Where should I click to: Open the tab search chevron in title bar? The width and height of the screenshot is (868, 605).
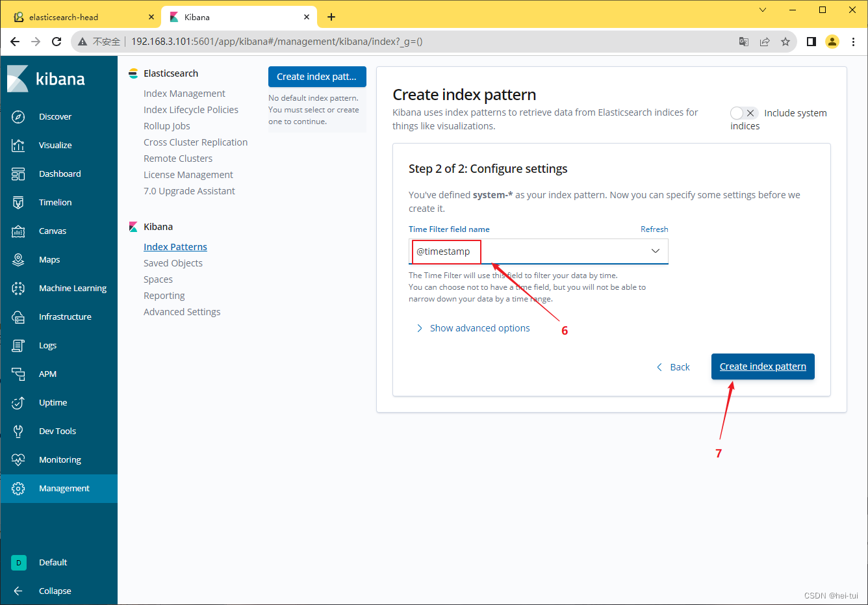pyautogui.click(x=763, y=10)
